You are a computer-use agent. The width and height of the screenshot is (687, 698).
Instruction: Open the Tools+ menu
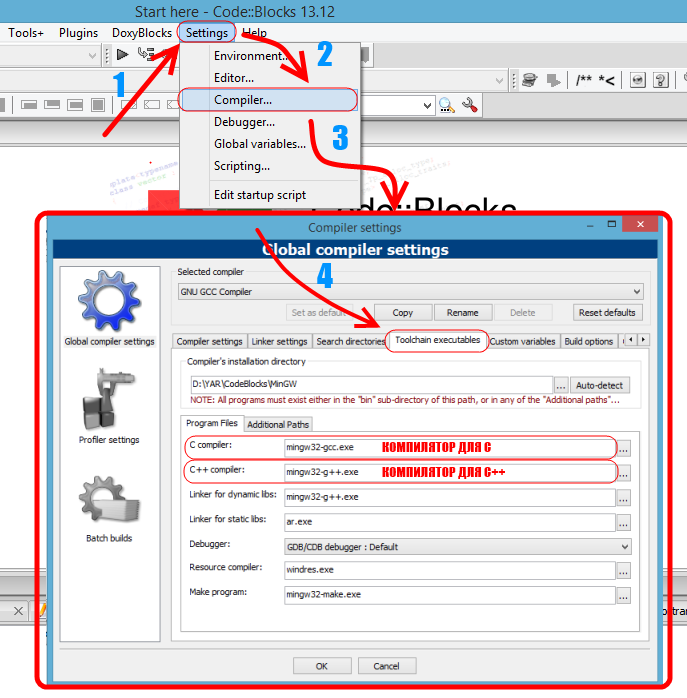pyautogui.click(x=26, y=32)
